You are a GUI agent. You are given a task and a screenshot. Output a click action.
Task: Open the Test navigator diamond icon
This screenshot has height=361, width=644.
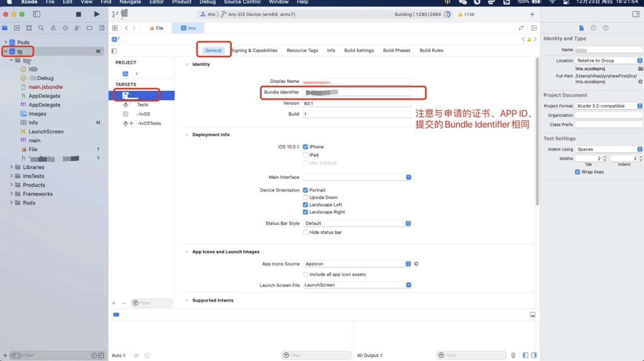coord(65,28)
